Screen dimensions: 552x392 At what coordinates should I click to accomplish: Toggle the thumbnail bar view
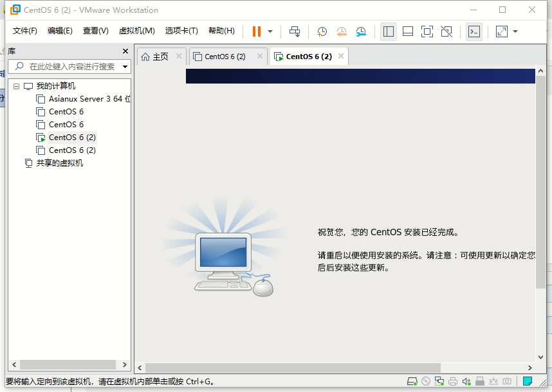(x=408, y=31)
